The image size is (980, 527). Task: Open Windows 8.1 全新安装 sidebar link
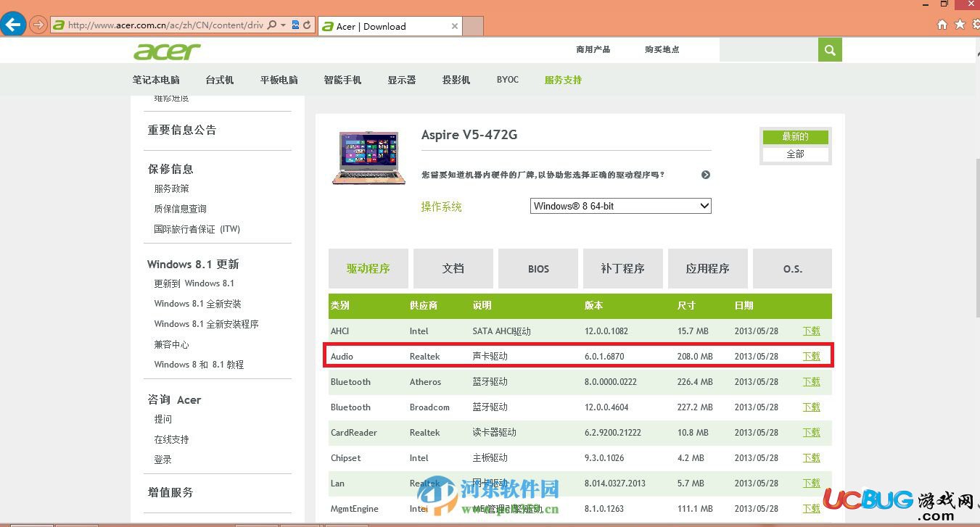pos(197,304)
